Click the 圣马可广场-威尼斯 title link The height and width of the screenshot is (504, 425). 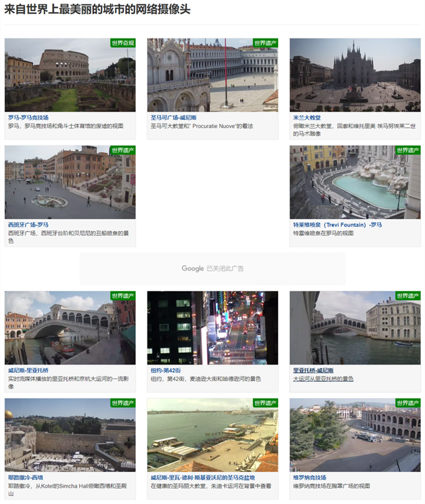174,118
